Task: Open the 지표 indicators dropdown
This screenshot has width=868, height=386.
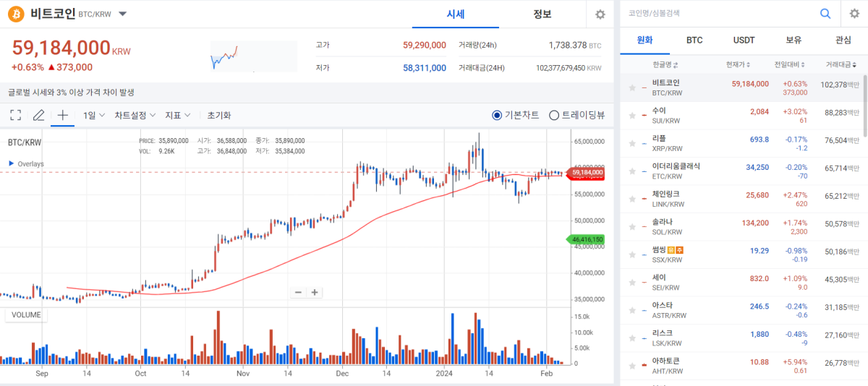Action: (178, 115)
